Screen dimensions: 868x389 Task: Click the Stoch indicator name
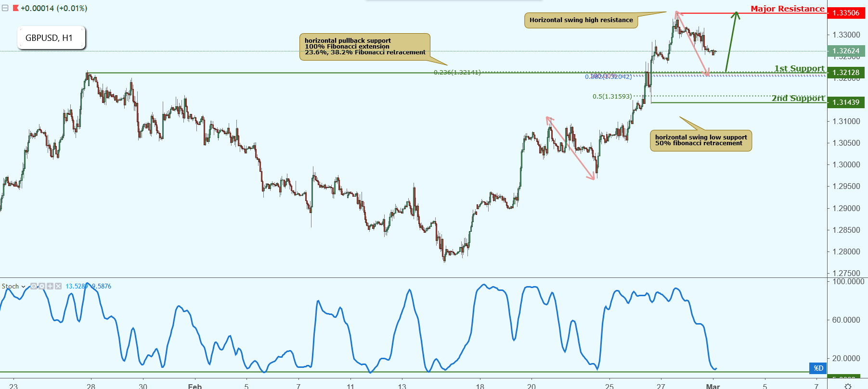click(x=10, y=287)
